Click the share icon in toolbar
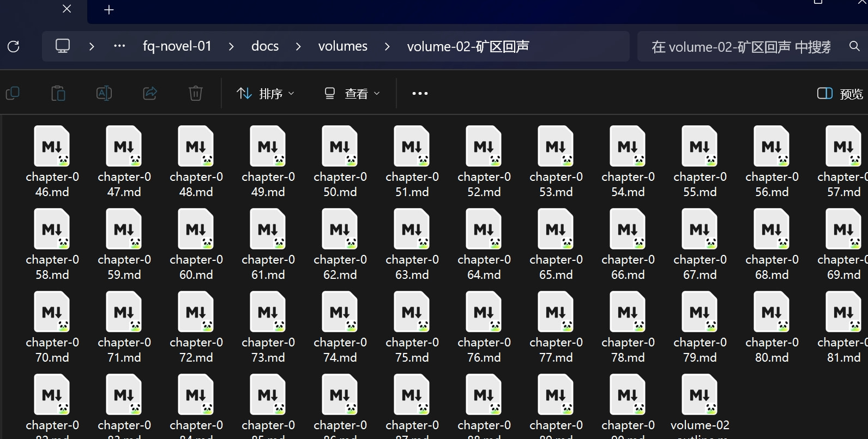Screen dimensions: 868x439 click(x=150, y=93)
